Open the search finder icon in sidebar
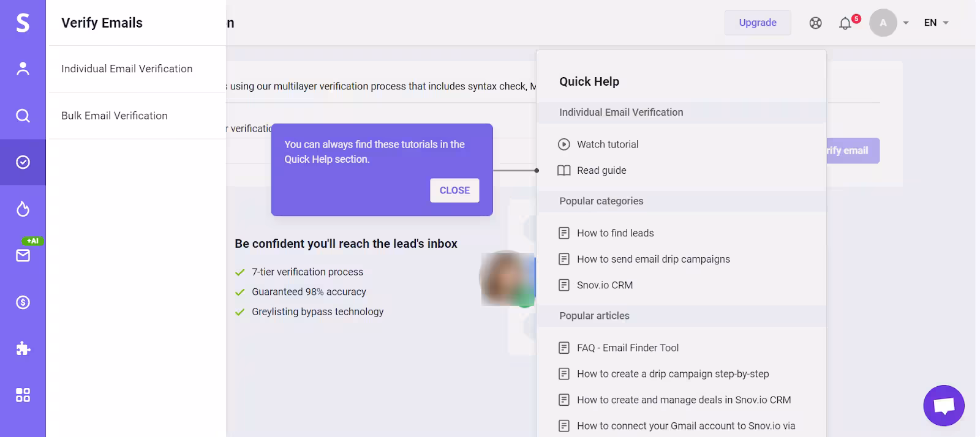 point(23,116)
